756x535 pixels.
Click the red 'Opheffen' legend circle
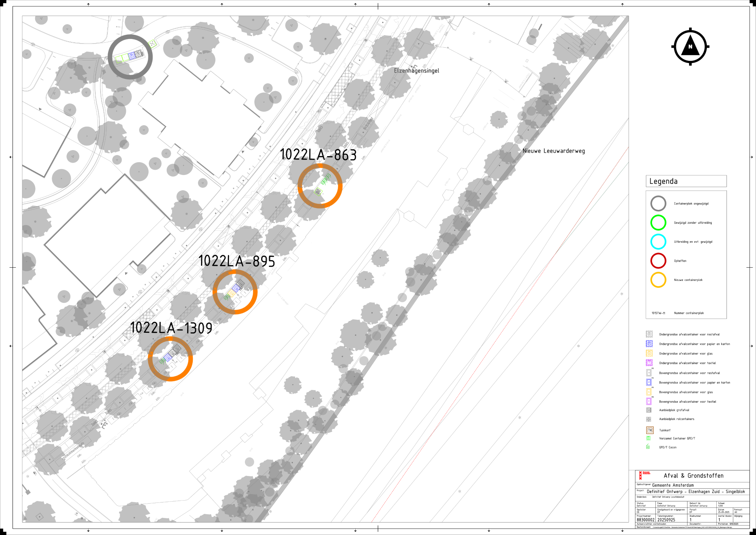[x=658, y=261]
